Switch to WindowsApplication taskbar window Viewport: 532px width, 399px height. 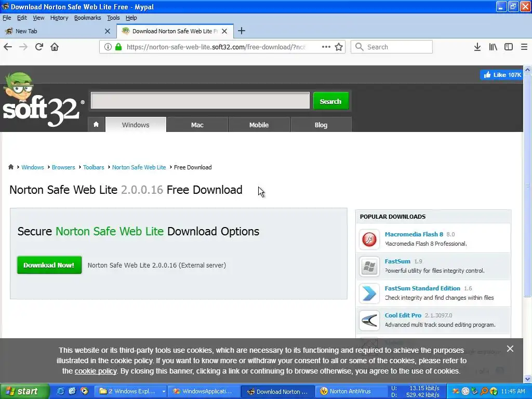click(203, 391)
